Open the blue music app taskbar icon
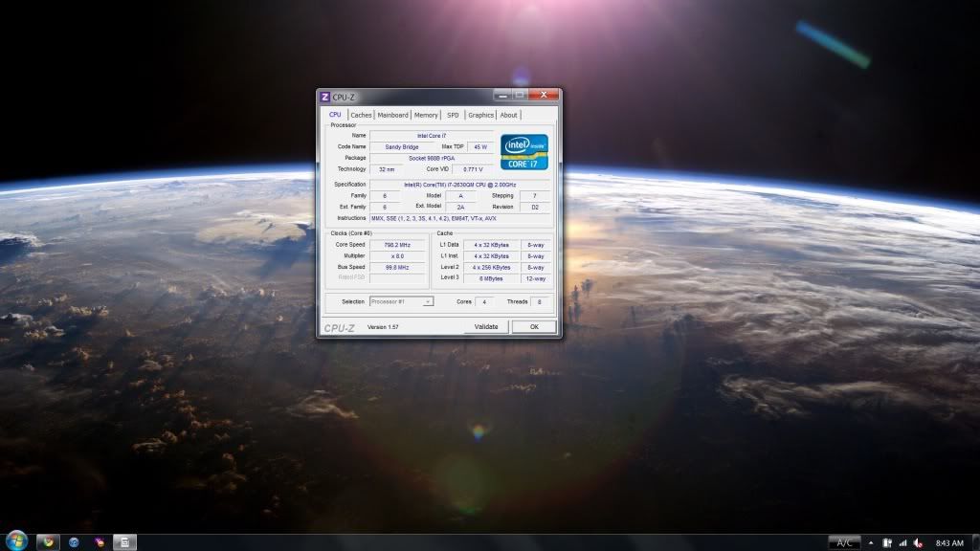Screen dimensions: 980x551 click(74, 542)
